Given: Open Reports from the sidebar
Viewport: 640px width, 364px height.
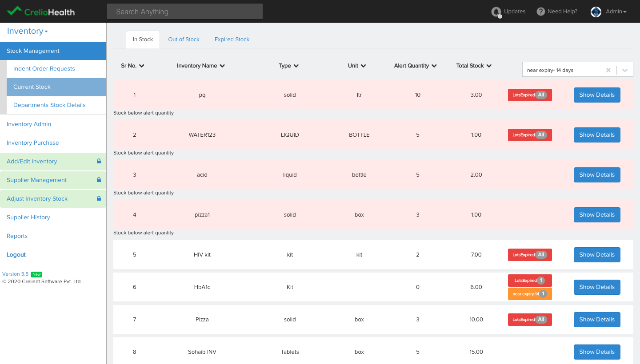Looking at the screenshot, I should click(17, 236).
